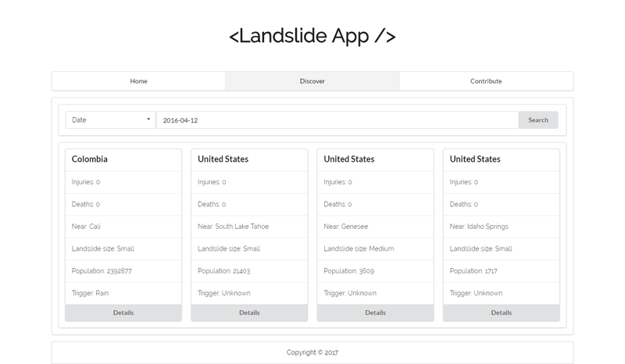The width and height of the screenshot is (625, 364).
Task: Select the Colombia card heading
Action: pyautogui.click(x=90, y=159)
